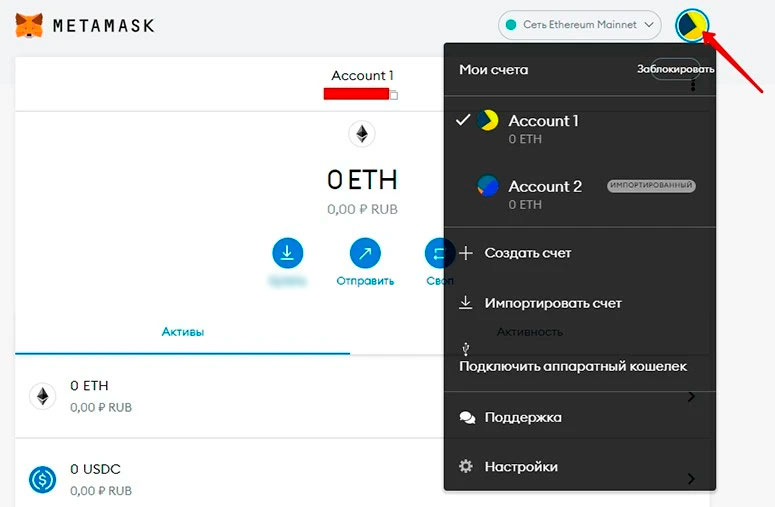Screen dimensions: 775x507
Task: Open the Сеть Ethereum Mainnet network dropdown
Action: 580,25
